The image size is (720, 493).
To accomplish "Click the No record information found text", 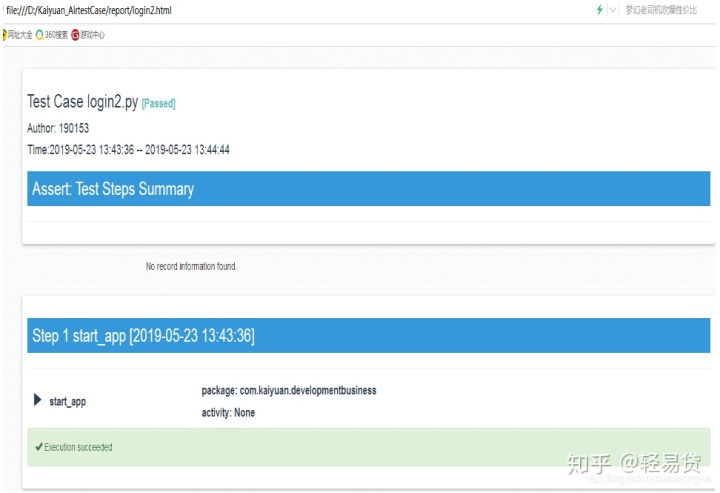I will point(191,266).
